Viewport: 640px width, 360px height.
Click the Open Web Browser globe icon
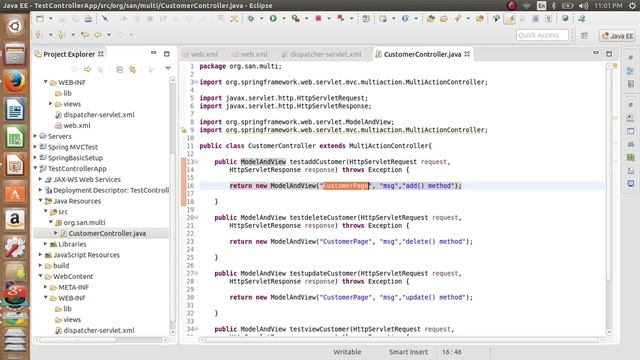tap(565, 18)
